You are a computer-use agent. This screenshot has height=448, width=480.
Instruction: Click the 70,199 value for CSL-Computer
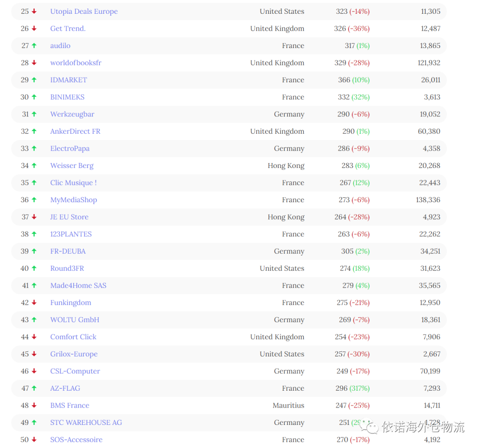pyautogui.click(x=430, y=372)
